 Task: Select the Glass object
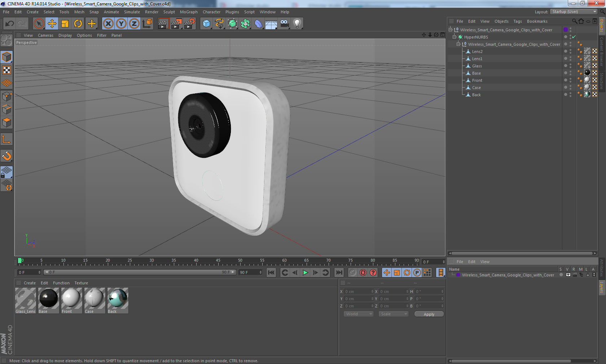pos(477,66)
